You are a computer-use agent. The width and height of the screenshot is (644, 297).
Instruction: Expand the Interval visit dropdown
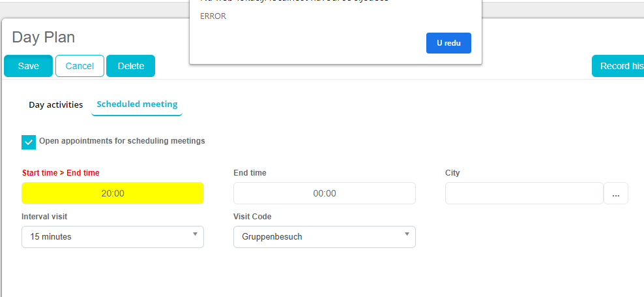[x=113, y=237]
